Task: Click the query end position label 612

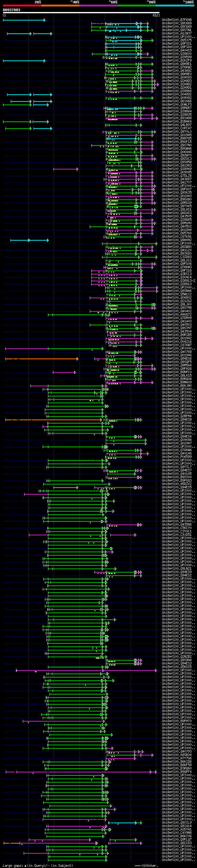Action: (x=155, y=15)
